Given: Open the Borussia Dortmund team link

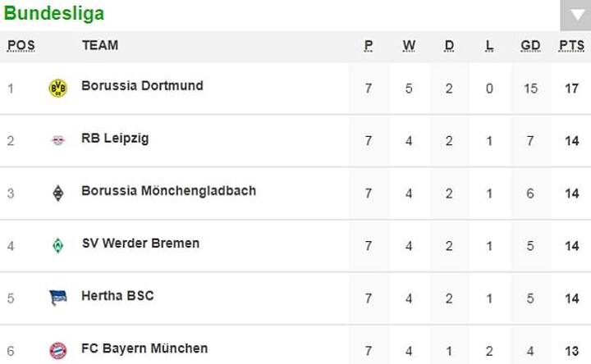Looking at the screenshot, I should pos(142,86).
